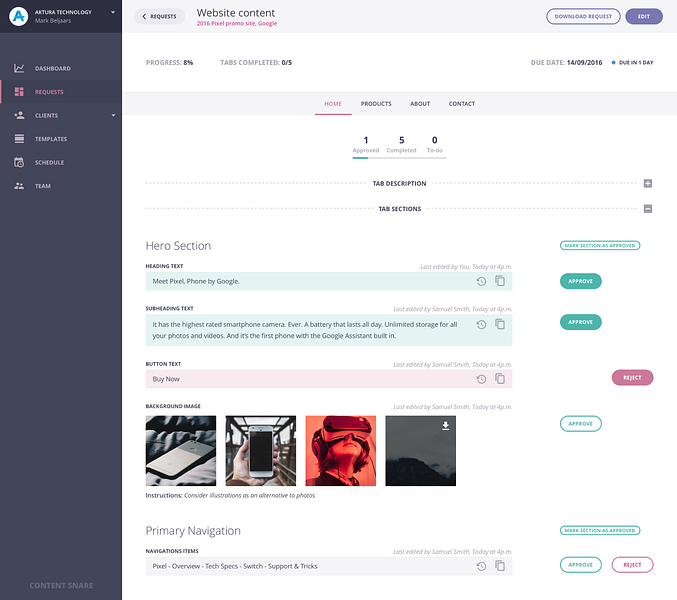677x600 pixels.
Task: Click the Clients add-person icon
Action: point(19,115)
